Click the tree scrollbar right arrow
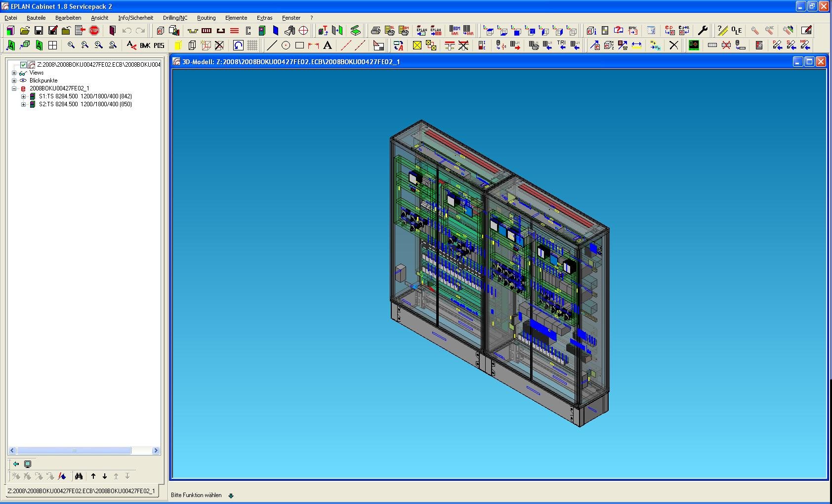The width and height of the screenshot is (832, 504). (156, 451)
